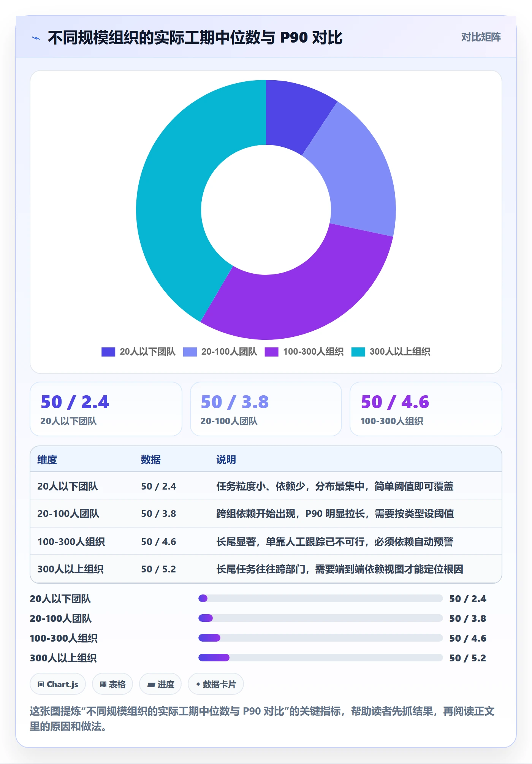Click the description starting 长尾任务往往跨部门
The height and width of the screenshot is (764, 532).
pyautogui.click(x=340, y=569)
